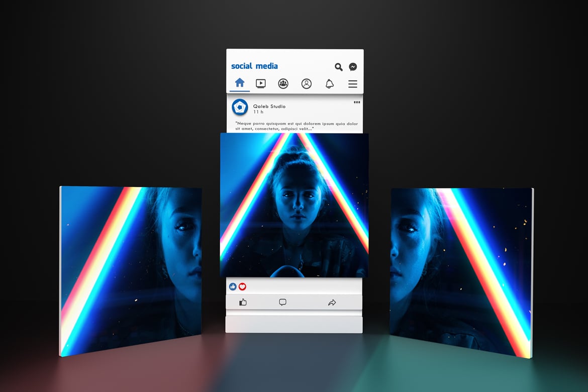The height and width of the screenshot is (392, 588).
Task: Open the center post image
Action: tap(295, 205)
